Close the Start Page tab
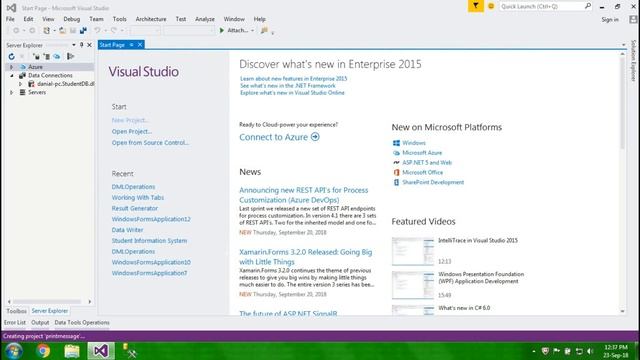Image resolution: width=640 pixels, height=360 pixels. [140, 44]
